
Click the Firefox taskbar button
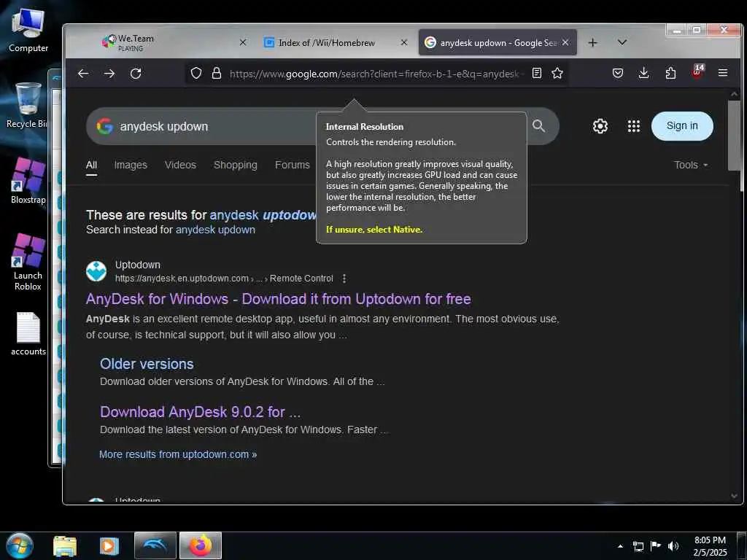(x=201, y=545)
